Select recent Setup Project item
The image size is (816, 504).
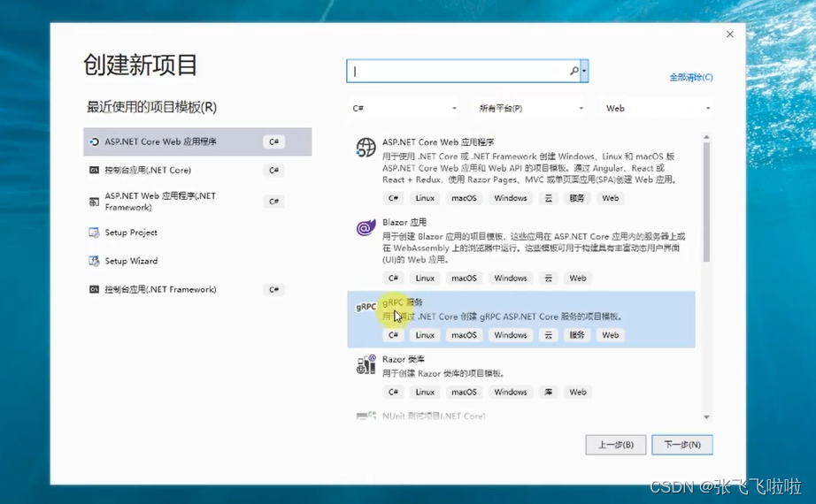pos(197,233)
